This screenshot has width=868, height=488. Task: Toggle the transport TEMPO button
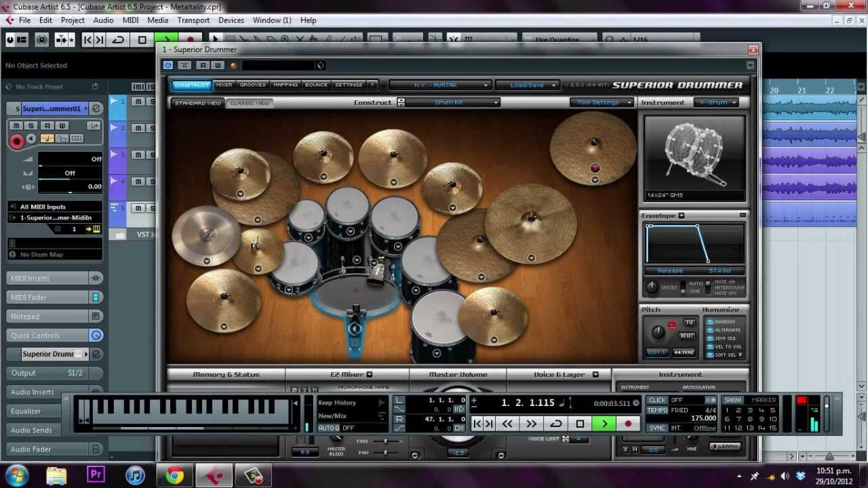coord(657,410)
